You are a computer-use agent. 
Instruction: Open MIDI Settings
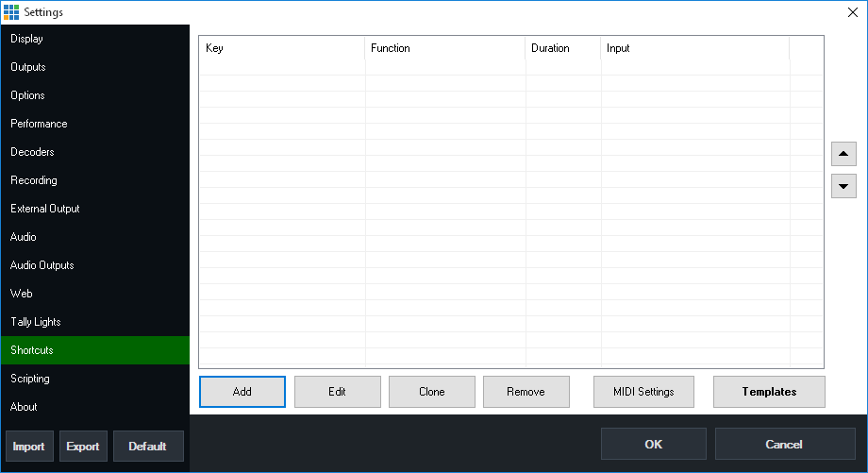[644, 392]
